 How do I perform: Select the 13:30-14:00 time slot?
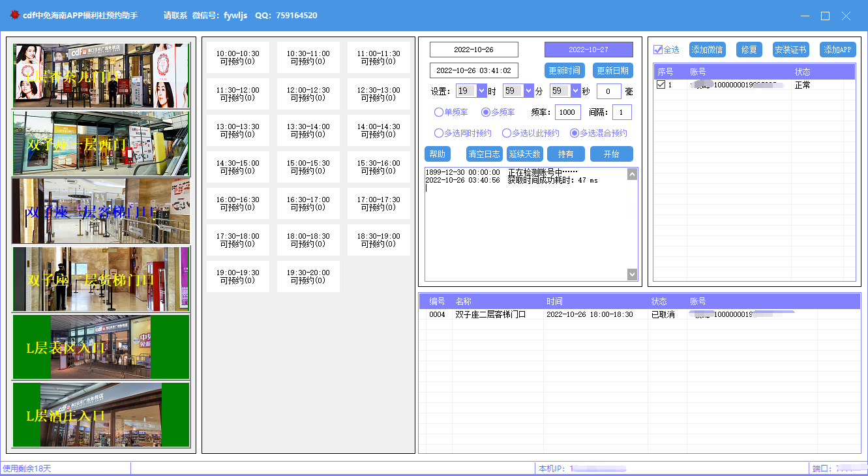[x=308, y=130]
